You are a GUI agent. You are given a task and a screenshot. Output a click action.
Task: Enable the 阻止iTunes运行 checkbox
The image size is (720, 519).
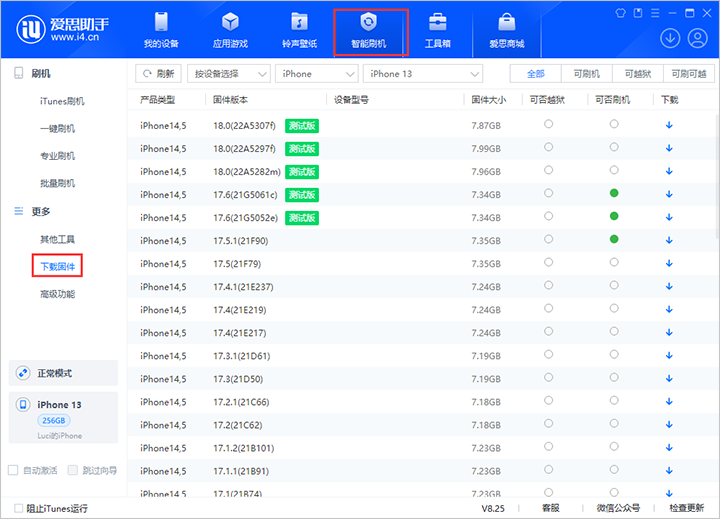[x=18, y=508]
